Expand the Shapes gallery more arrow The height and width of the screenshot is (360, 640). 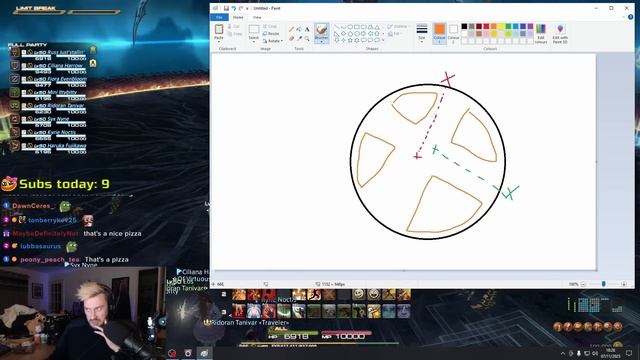pyautogui.click(x=383, y=40)
